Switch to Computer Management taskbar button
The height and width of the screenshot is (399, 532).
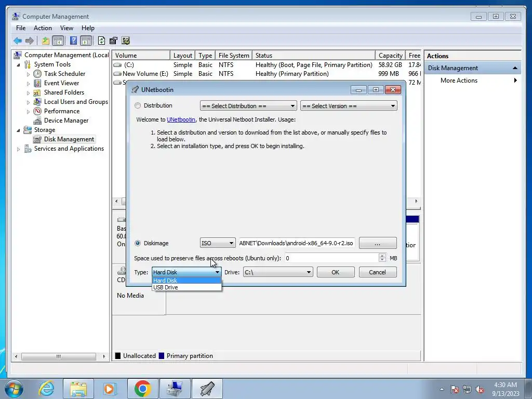tap(175, 389)
